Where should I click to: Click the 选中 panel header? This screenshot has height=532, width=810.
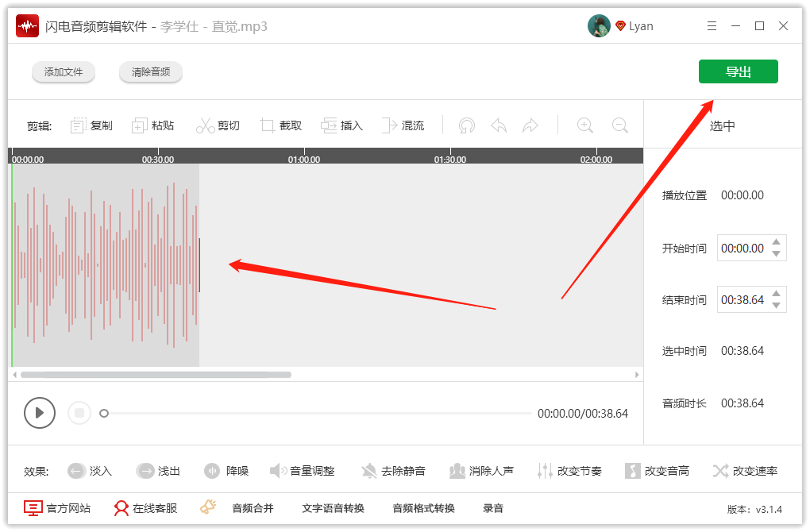722,125
